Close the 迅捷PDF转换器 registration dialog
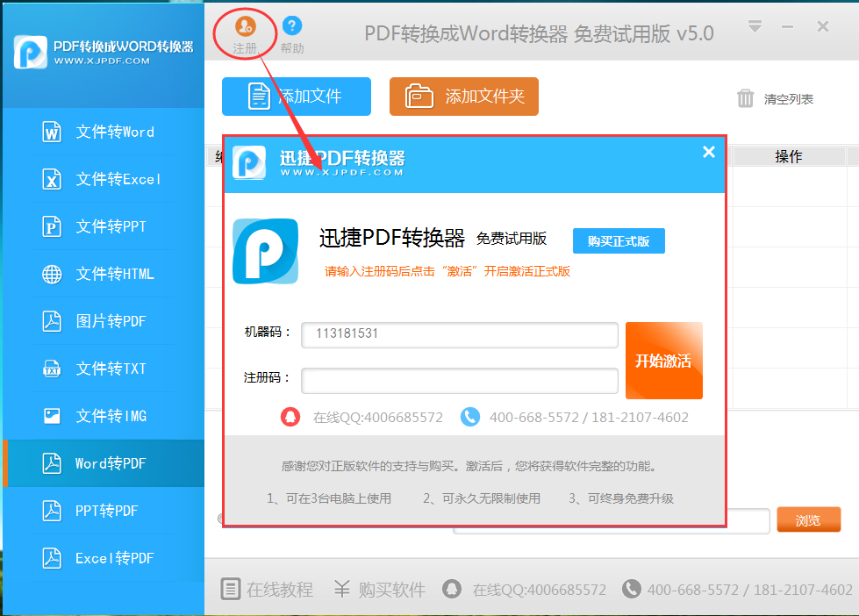The width and height of the screenshot is (859, 616). pyautogui.click(x=709, y=152)
